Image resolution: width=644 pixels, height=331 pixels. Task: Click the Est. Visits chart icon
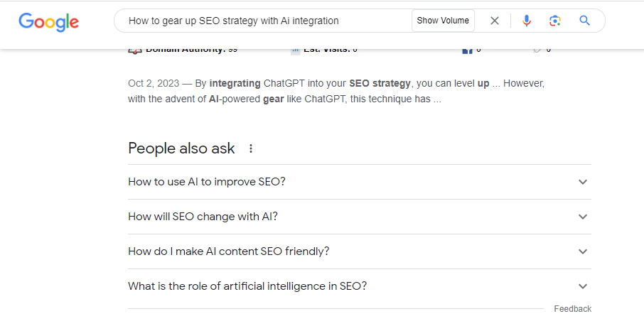[x=295, y=50]
